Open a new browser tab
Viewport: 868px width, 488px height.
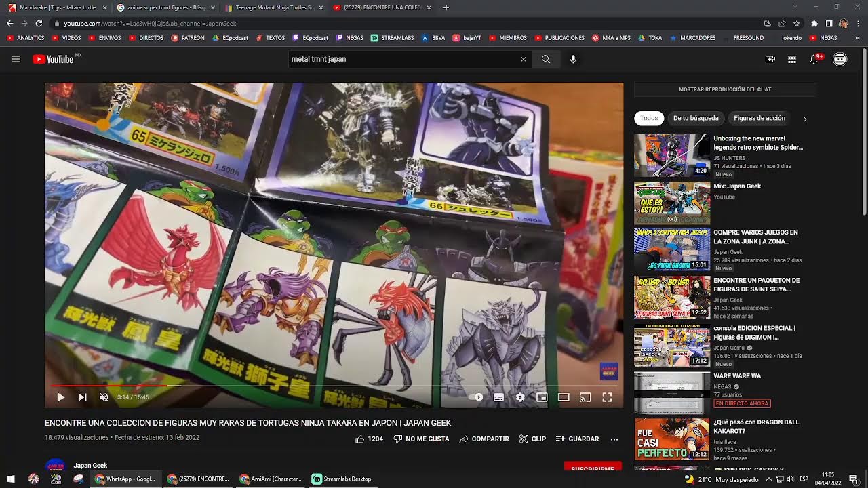[x=446, y=7]
